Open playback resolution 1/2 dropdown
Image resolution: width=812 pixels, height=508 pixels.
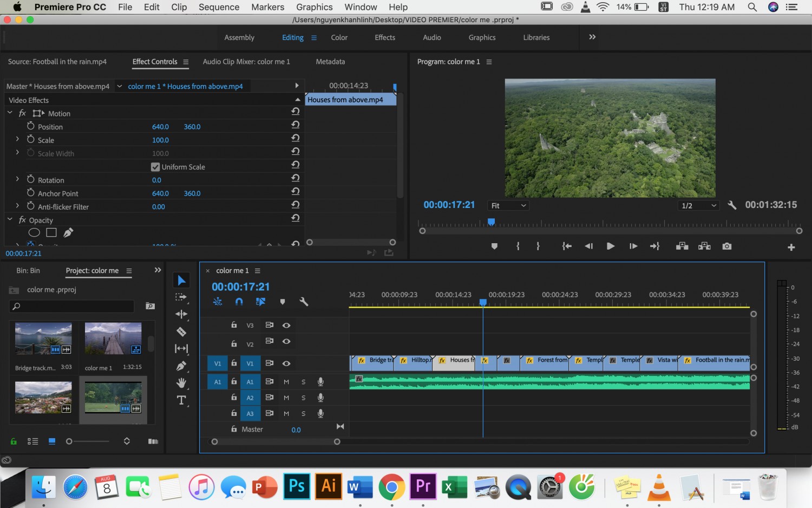[699, 206]
